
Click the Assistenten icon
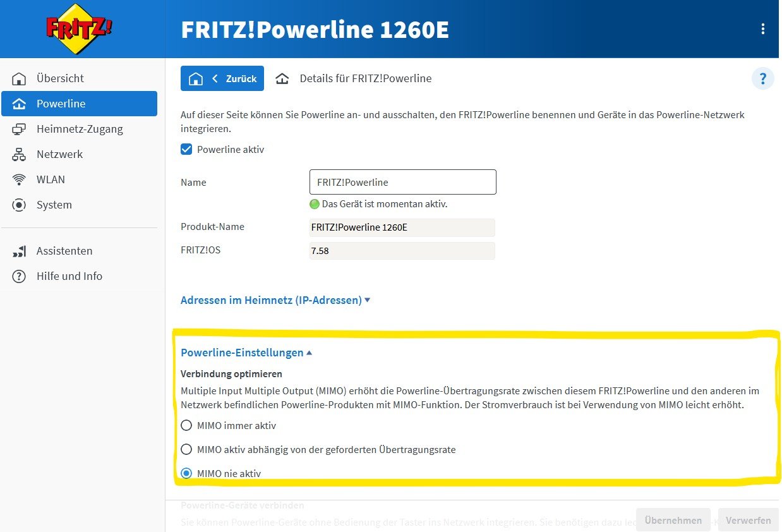coord(20,251)
